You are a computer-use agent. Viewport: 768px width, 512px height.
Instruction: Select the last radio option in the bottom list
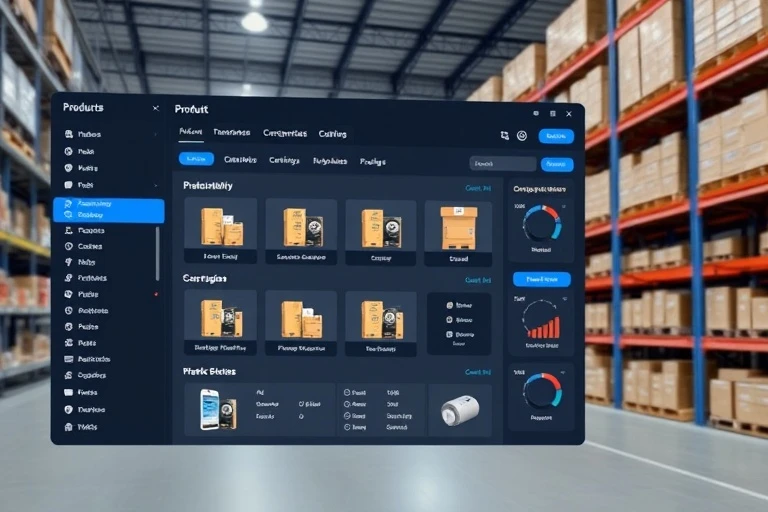(x=346, y=427)
